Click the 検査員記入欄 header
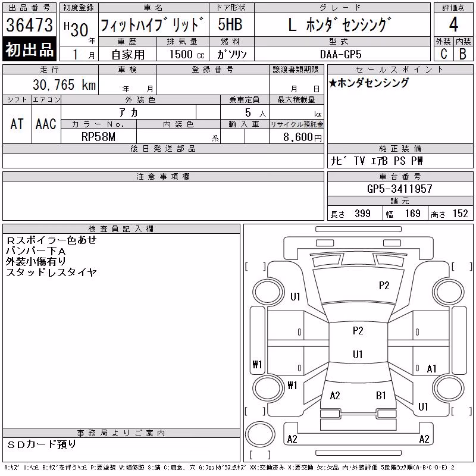This screenshot has width=476, height=476. click(121, 229)
